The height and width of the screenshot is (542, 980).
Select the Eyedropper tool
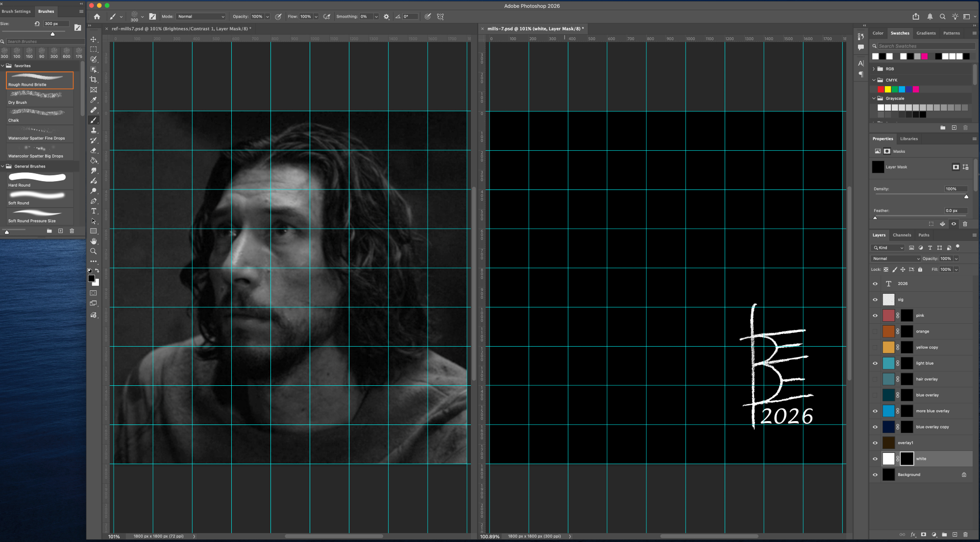94,100
